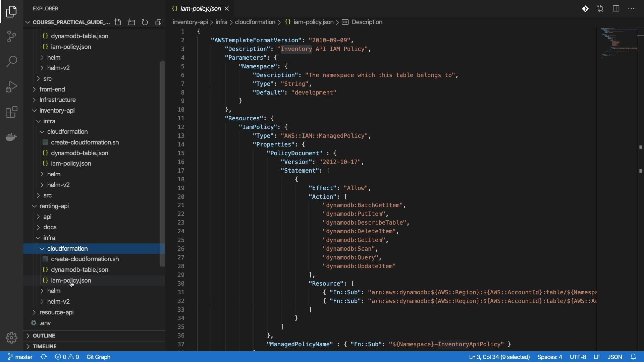644x362 pixels.
Task: Open the Docker view in activity bar
Action: 11,137
